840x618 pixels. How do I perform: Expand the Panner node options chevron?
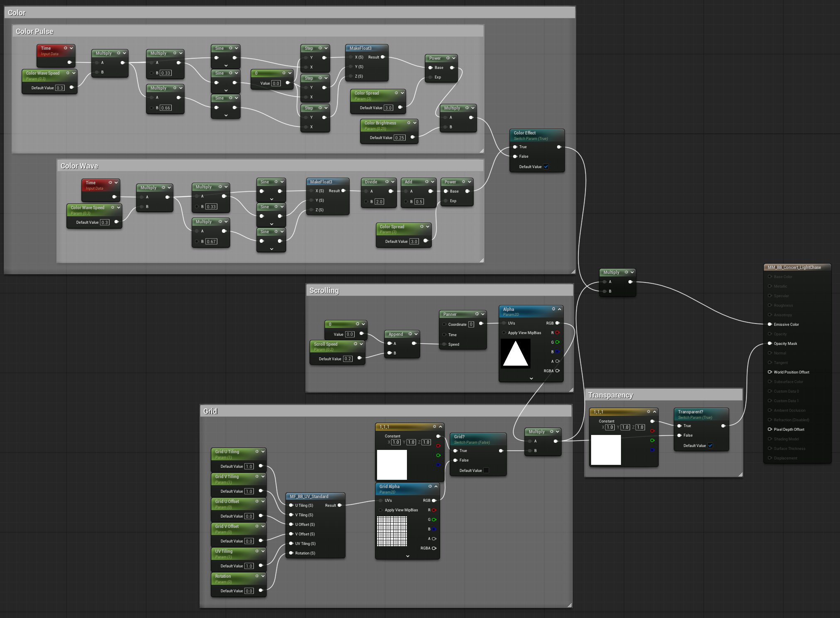tap(483, 314)
